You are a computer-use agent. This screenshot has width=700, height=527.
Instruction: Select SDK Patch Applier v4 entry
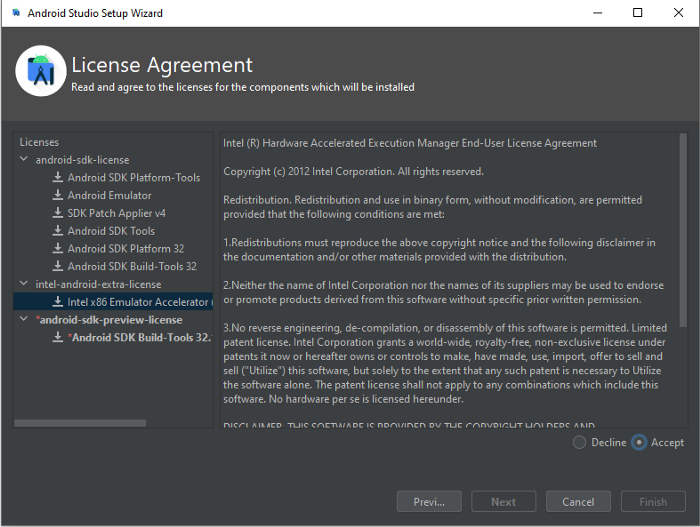117,213
